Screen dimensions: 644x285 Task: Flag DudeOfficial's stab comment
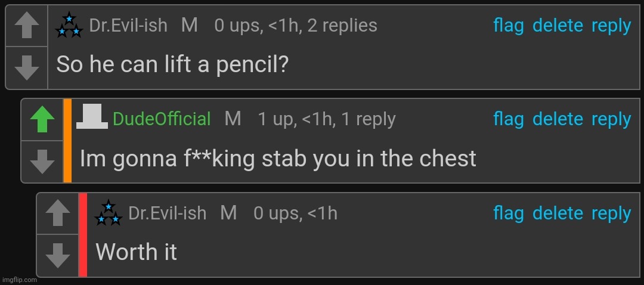[509, 119]
